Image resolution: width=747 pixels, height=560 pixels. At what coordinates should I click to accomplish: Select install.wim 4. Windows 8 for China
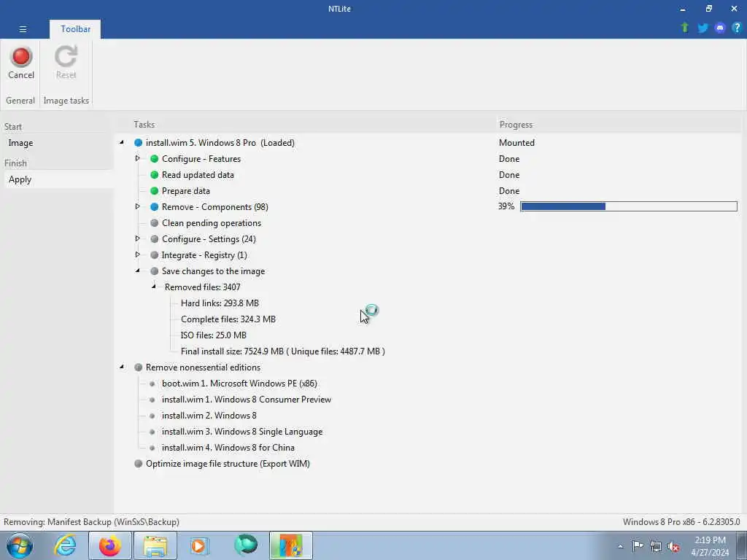(x=228, y=448)
